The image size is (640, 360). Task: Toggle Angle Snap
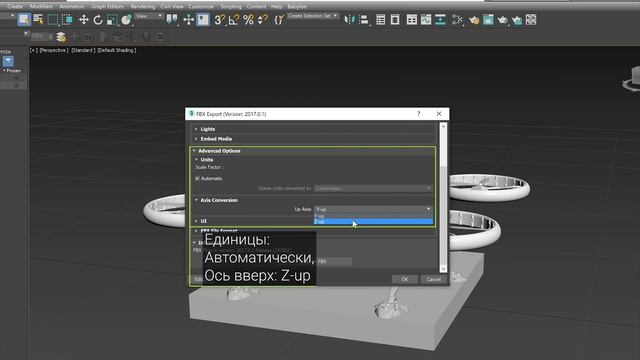pyautogui.click(x=234, y=20)
